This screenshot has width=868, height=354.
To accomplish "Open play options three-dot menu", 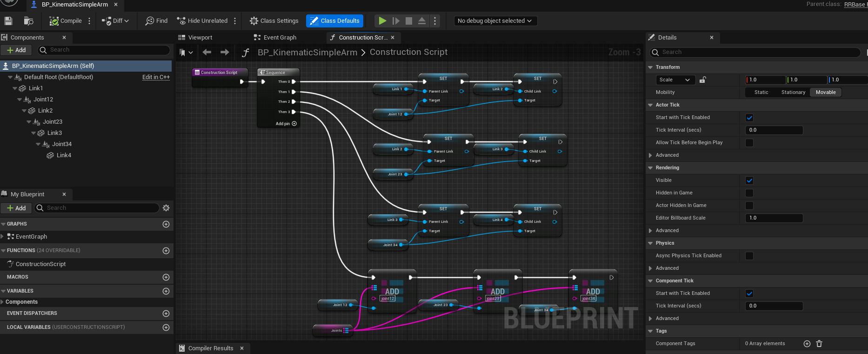I will click(x=435, y=21).
